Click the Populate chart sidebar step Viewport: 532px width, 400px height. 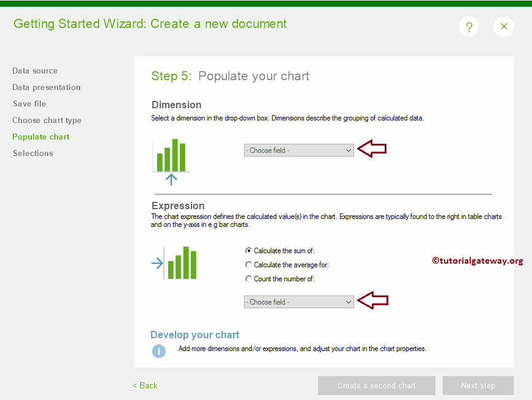(x=40, y=136)
